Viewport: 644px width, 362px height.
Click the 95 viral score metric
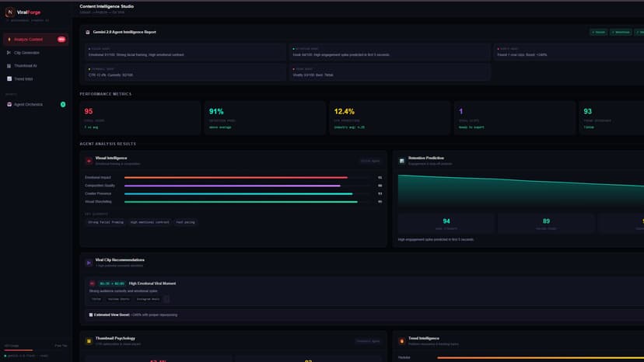point(140,118)
